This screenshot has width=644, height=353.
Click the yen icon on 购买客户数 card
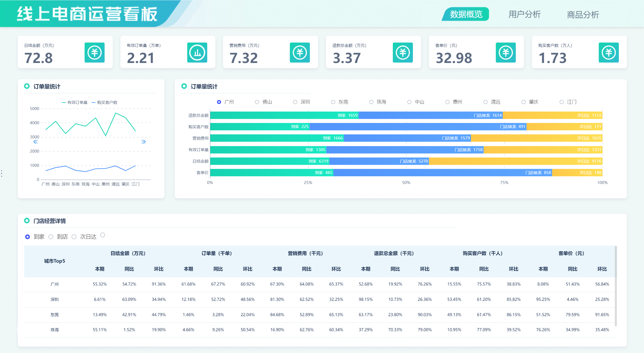(608, 53)
